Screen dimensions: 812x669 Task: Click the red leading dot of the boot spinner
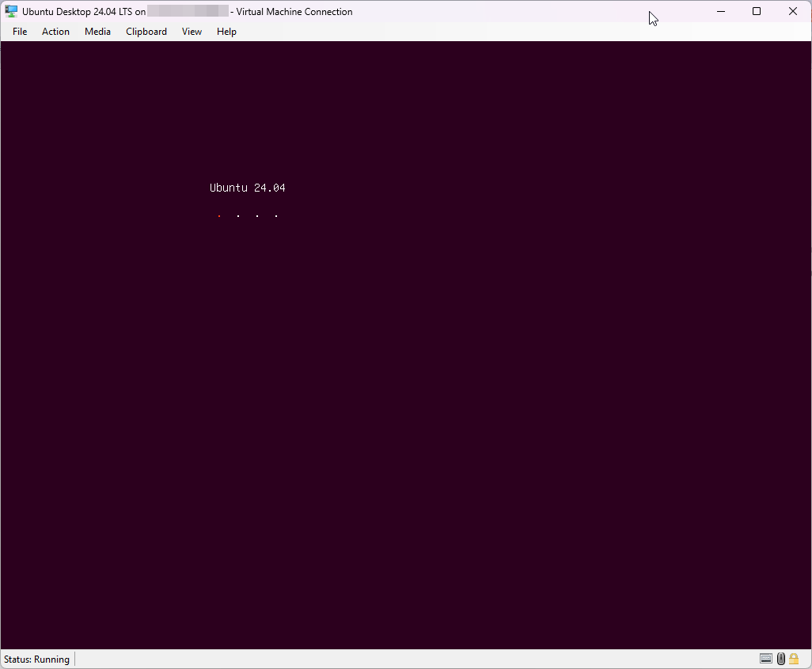(x=219, y=215)
